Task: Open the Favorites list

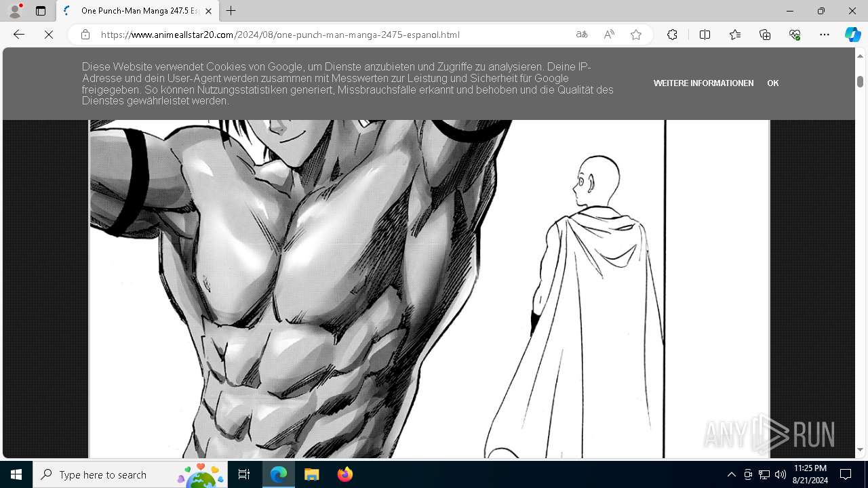Action: point(735,35)
